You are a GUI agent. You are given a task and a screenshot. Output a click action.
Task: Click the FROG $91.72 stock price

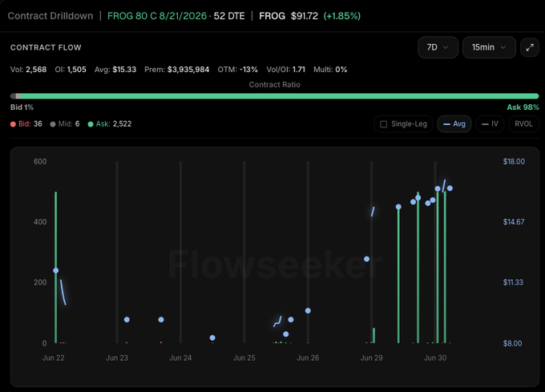(x=289, y=16)
